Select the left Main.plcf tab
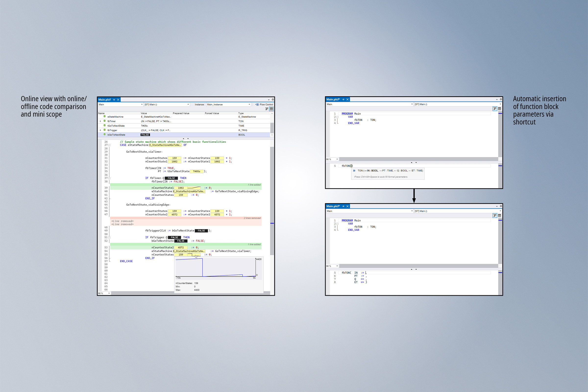The width and height of the screenshot is (588, 392). click(105, 100)
